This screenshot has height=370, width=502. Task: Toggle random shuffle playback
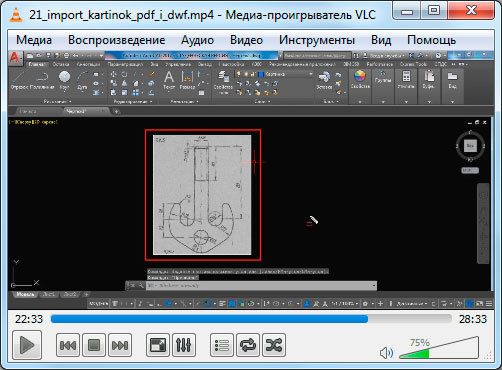(274, 345)
